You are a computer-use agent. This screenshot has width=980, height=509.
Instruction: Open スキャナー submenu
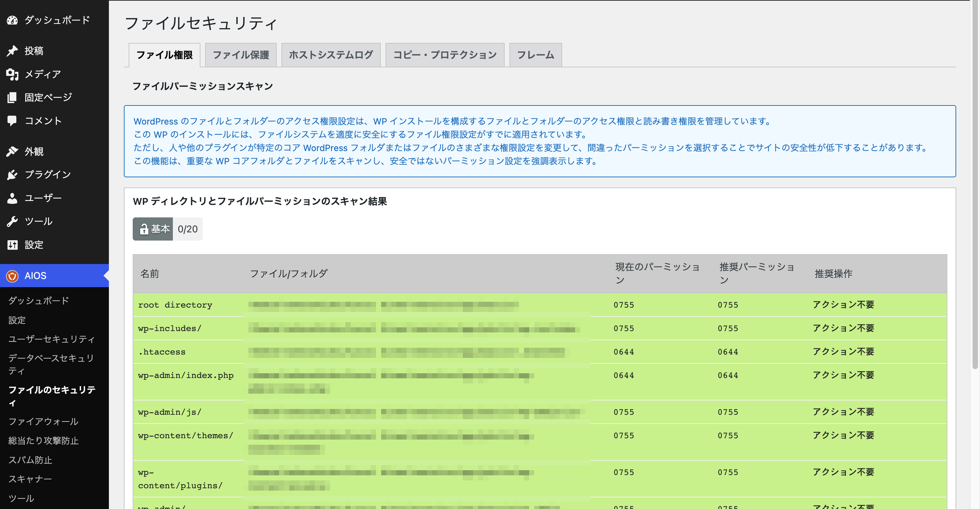pyautogui.click(x=30, y=479)
